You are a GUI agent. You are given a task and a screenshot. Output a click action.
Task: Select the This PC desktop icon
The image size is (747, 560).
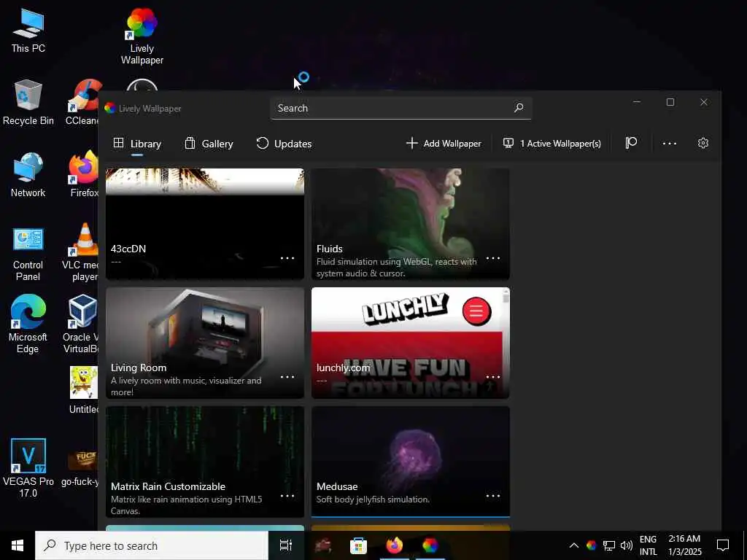pyautogui.click(x=28, y=31)
